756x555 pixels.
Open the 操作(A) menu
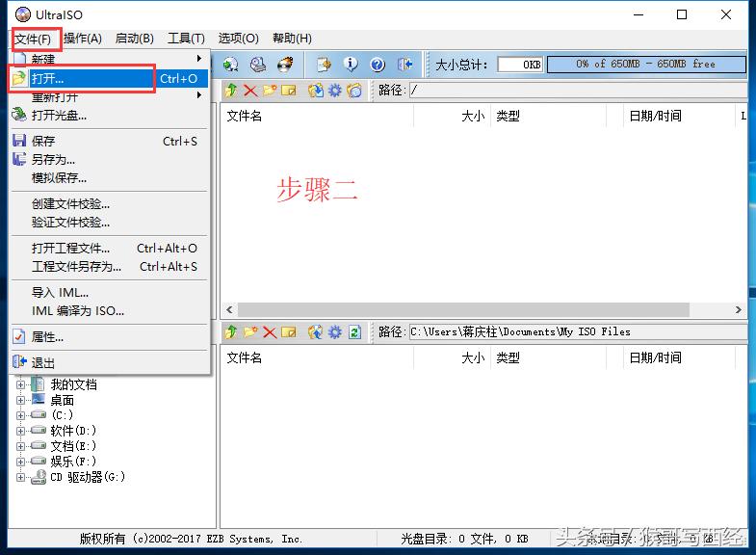[83, 39]
